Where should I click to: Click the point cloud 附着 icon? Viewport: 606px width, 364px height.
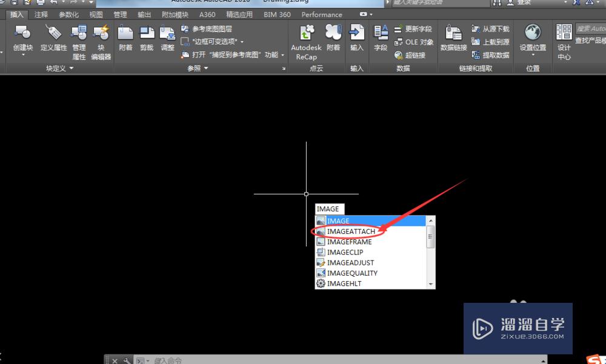point(333,33)
